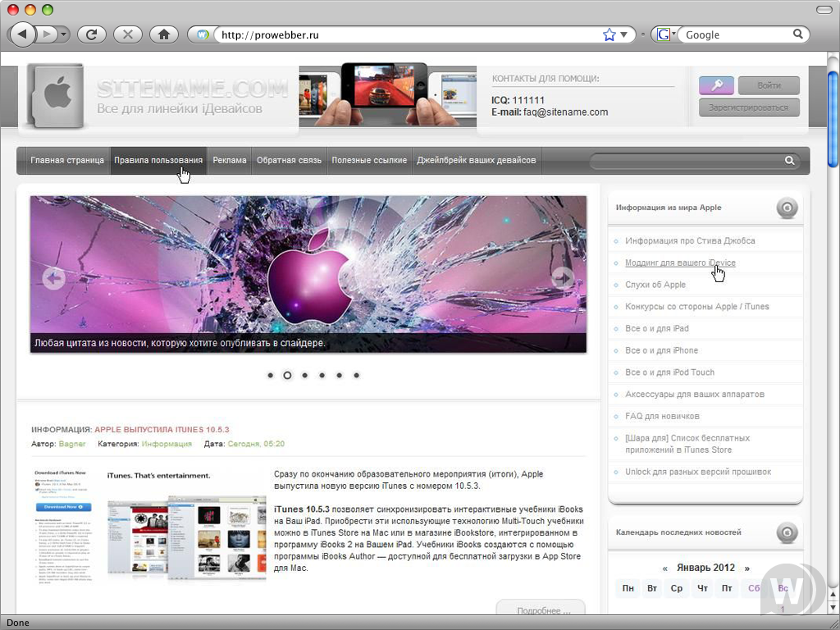Go to next calendar month »
Image resolution: width=840 pixels, height=630 pixels.
[x=746, y=568]
